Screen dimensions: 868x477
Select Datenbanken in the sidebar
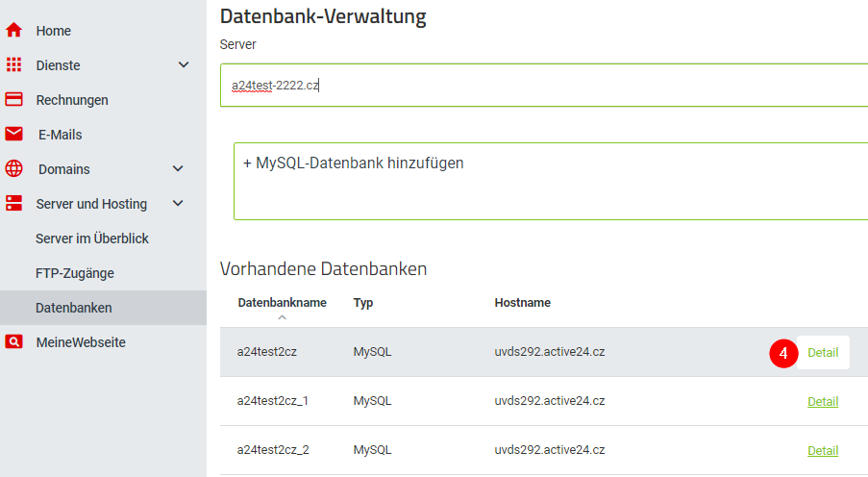103,308
